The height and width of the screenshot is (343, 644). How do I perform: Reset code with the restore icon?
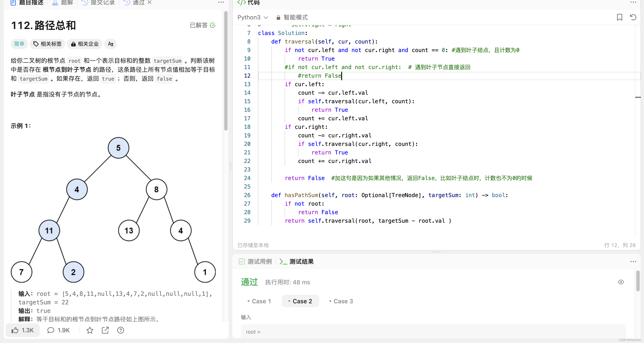coord(633,17)
